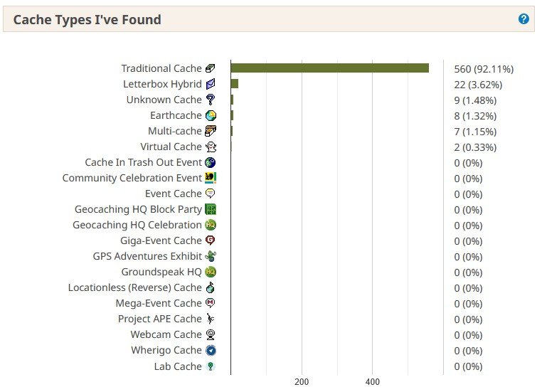
Task: Click the '560 (92.11%)' value
Action: [484, 69]
